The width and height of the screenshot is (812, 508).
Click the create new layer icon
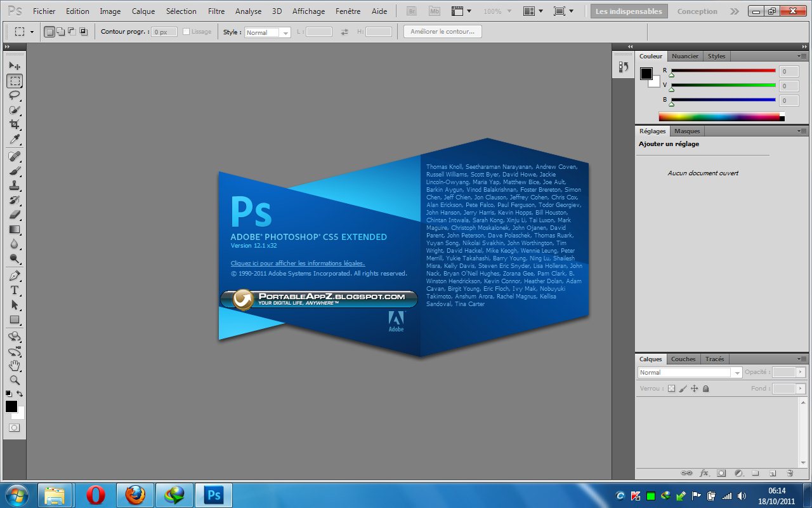pyautogui.click(x=773, y=473)
